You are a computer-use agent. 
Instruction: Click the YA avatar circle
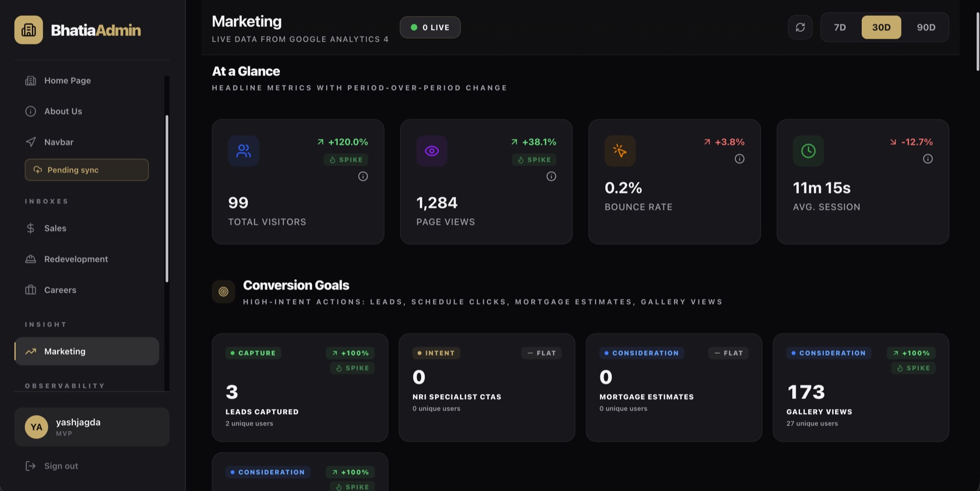tap(36, 427)
